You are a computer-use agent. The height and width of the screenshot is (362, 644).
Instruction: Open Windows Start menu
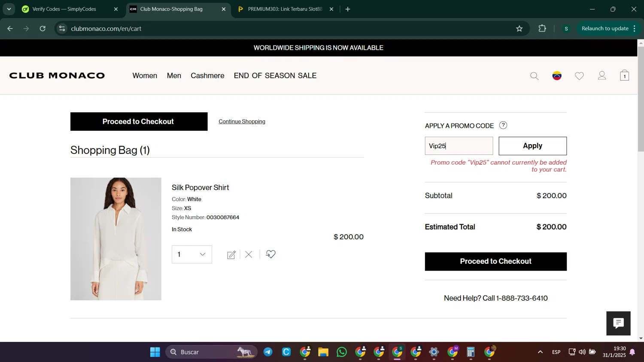tap(155, 352)
